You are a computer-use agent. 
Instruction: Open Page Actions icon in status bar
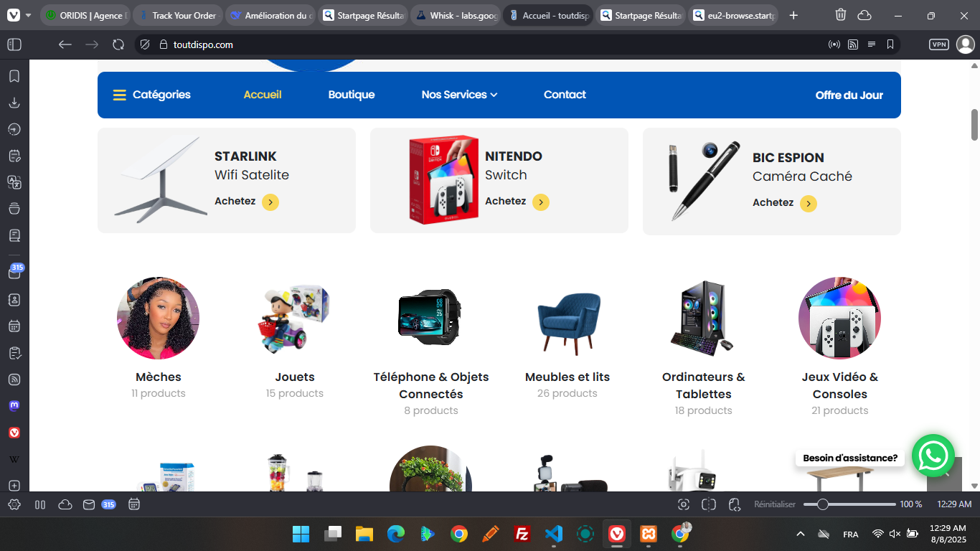point(734,504)
